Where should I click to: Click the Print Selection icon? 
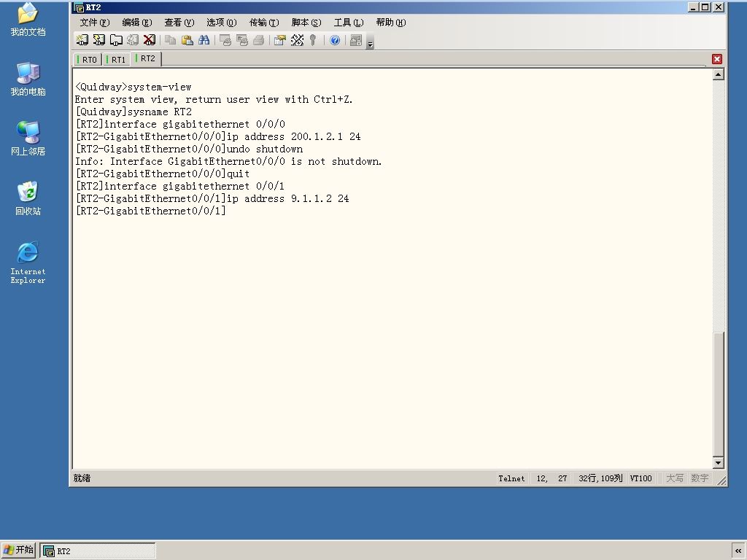click(x=242, y=41)
